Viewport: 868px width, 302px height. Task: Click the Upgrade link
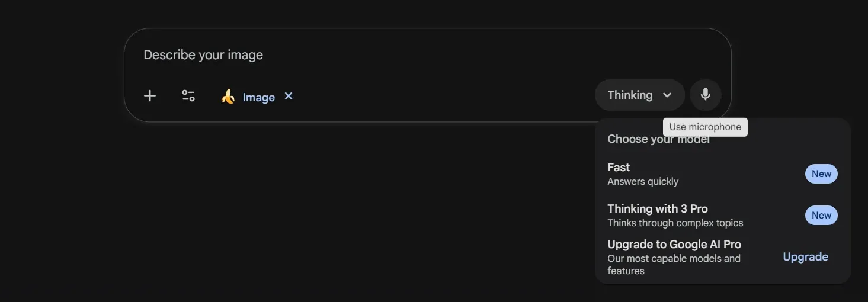click(805, 257)
